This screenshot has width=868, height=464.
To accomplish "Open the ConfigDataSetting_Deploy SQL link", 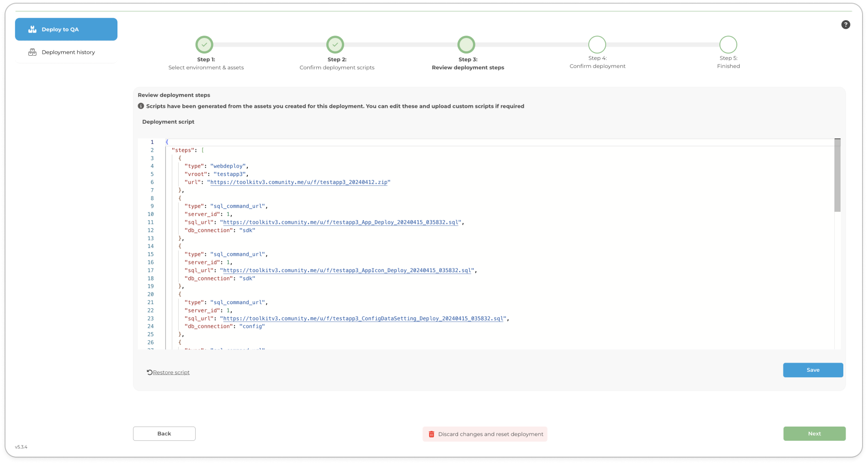I will [x=363, y=318].
